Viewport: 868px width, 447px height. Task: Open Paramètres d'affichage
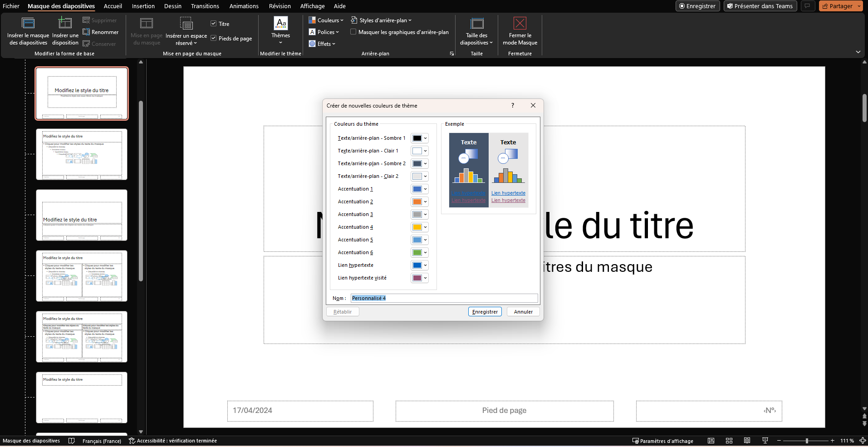click(663, 441)
